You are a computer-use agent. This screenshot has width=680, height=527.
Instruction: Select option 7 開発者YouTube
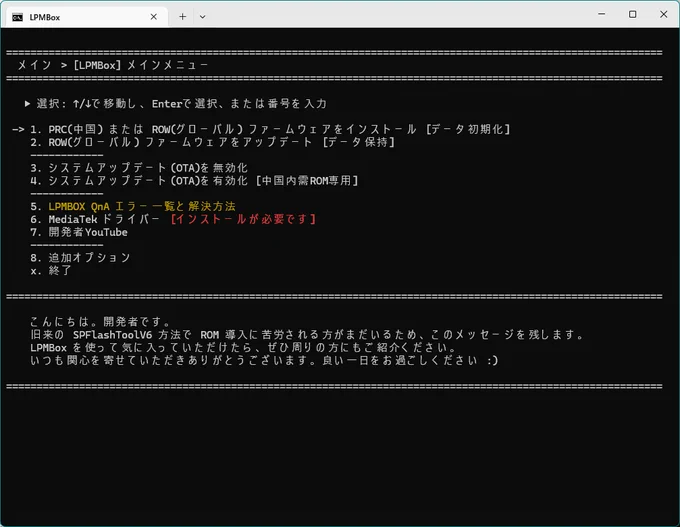79,232
